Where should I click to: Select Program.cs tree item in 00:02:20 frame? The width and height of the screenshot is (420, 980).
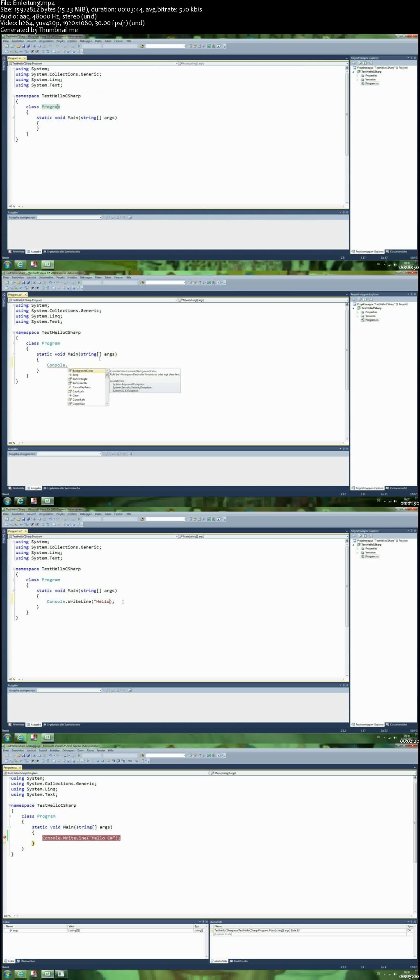[370, 557]
